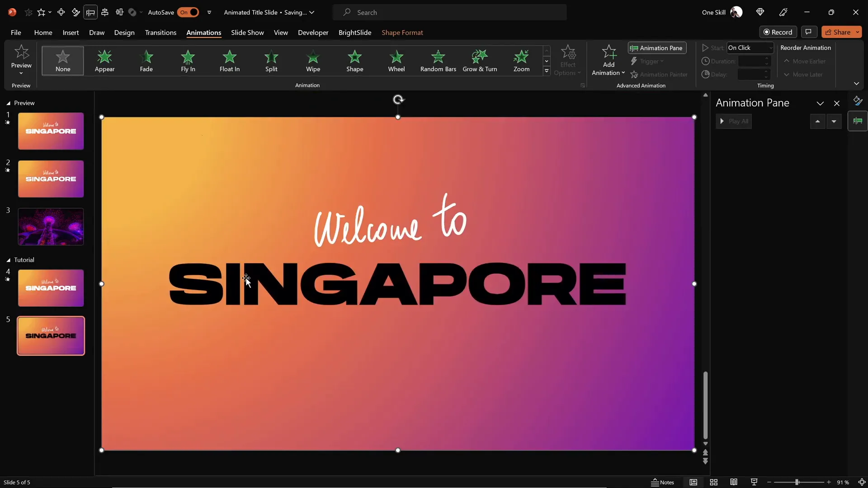
Task: Open the Comments pane icon
Action: [808, 32]
